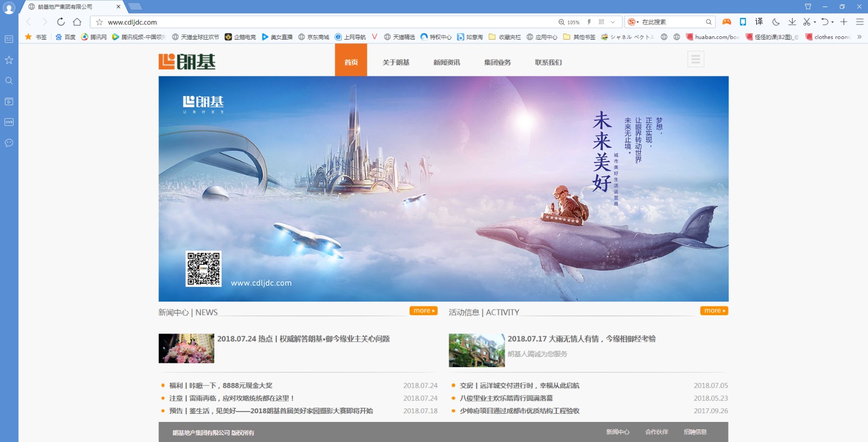Expand the address bar dropdown chevron
This screenshot has width=868, height=442.
point(613,22)
